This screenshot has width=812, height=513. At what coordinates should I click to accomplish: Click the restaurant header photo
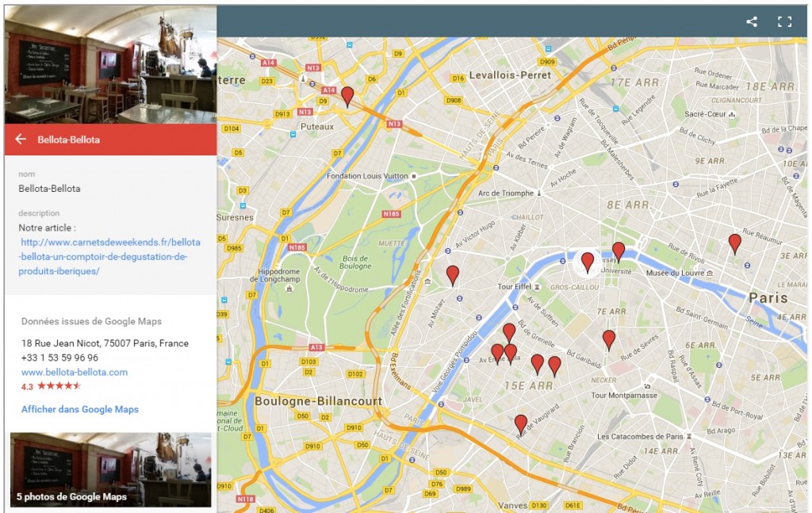pos(111,64)
